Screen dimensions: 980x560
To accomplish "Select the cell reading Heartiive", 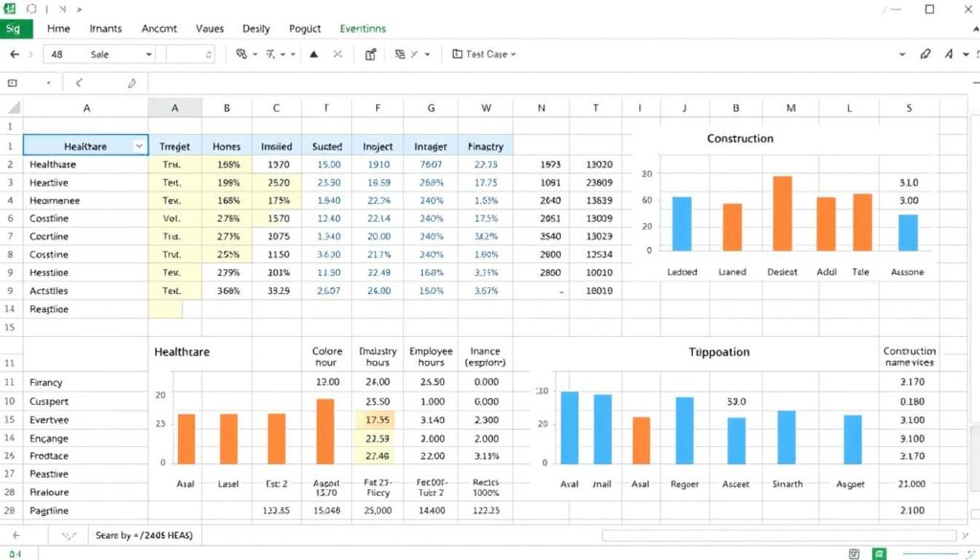I will coord(85,183).
